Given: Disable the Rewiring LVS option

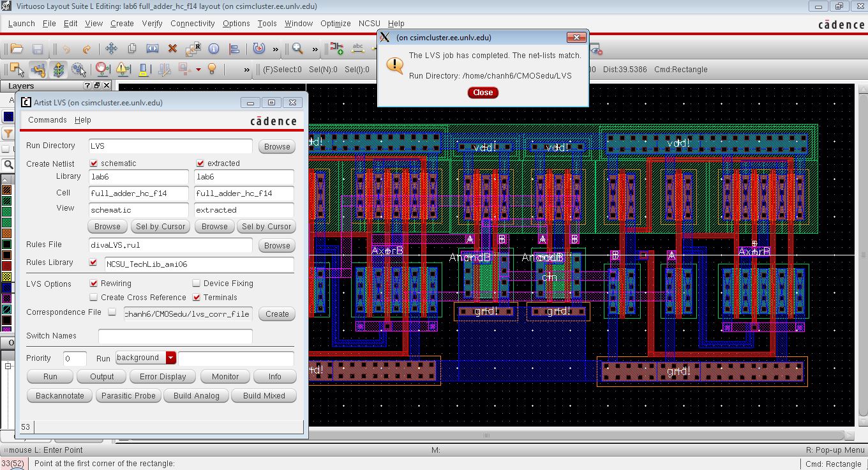Looking at the screenshot, I should click(93, 283).
